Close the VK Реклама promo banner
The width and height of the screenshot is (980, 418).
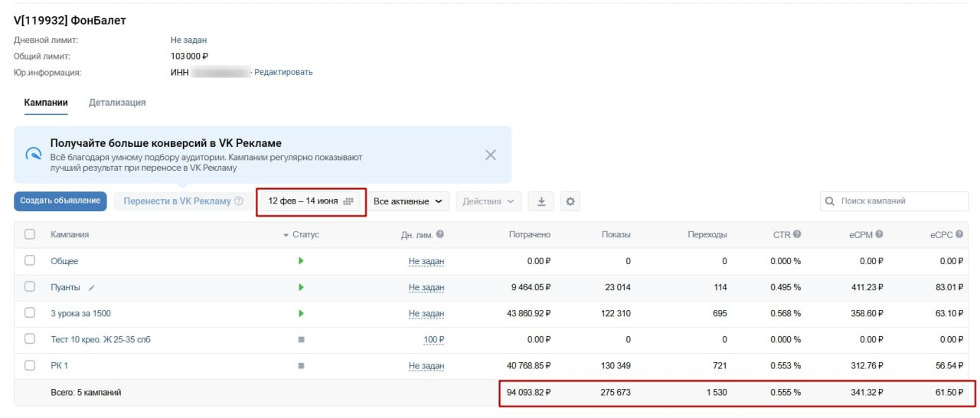491,155
